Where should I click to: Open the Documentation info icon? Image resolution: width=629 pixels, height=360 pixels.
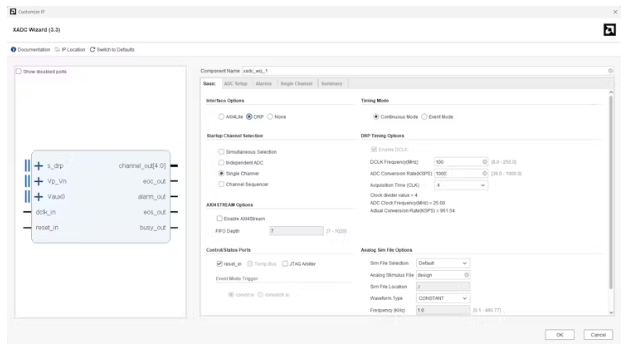13,49
